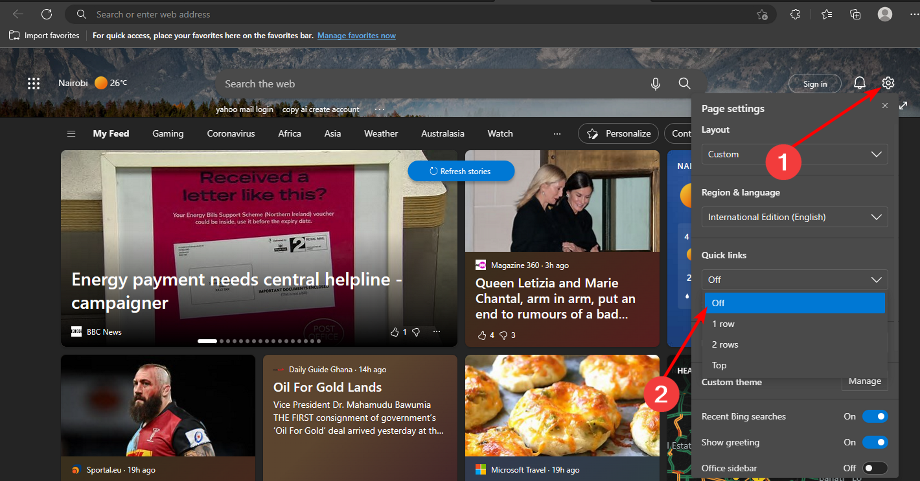Open the browser collections icon
Image resolution: width=920 pixels, height=481 pixels.
point(855,15)
